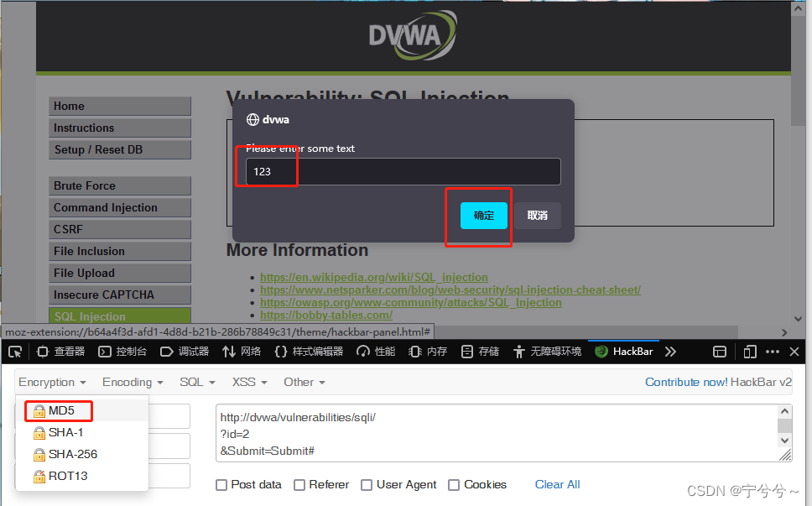The image size is (812, 506).
Task: Open Setup / Reset DB page
Action: [120, 149]
